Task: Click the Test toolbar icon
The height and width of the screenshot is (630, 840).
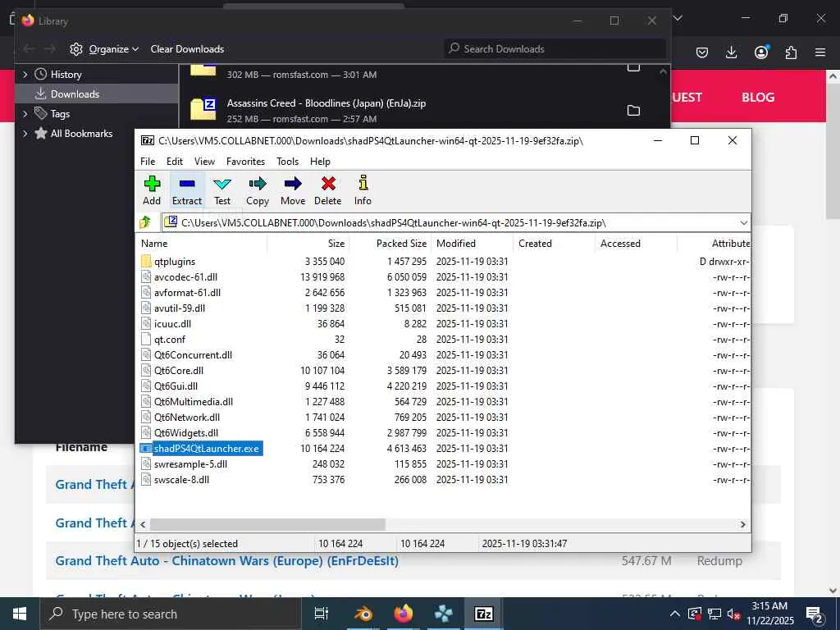Action: click(x=222, y=190)
